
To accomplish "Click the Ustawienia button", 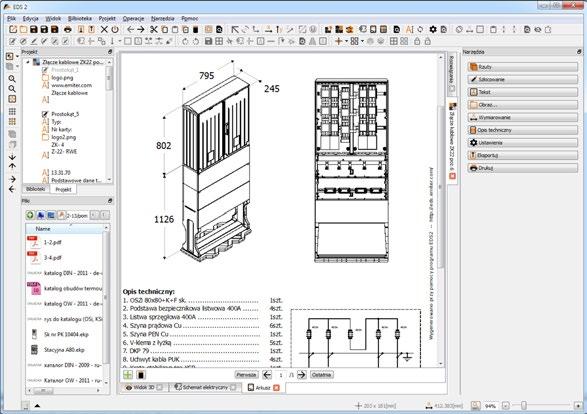I will (523, 143).
